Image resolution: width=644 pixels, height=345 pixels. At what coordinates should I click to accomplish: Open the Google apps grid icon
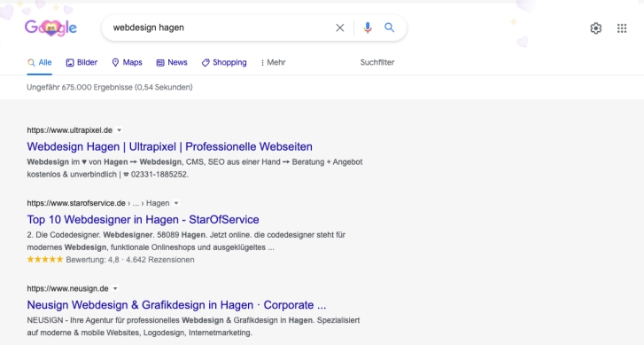(622, 28)
